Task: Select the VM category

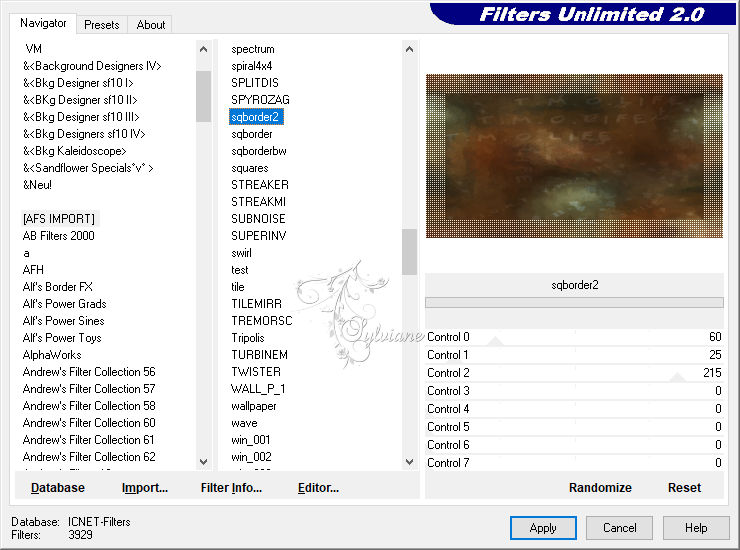Action: [34, 49]
